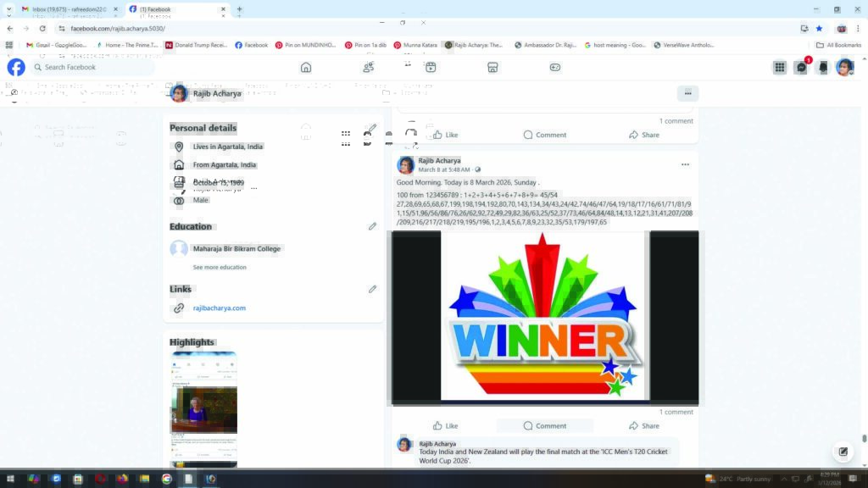The width and height of the screenshot is (868, 488).
Task: Open the profile header three-dot menu
Action: coord(687,93)
